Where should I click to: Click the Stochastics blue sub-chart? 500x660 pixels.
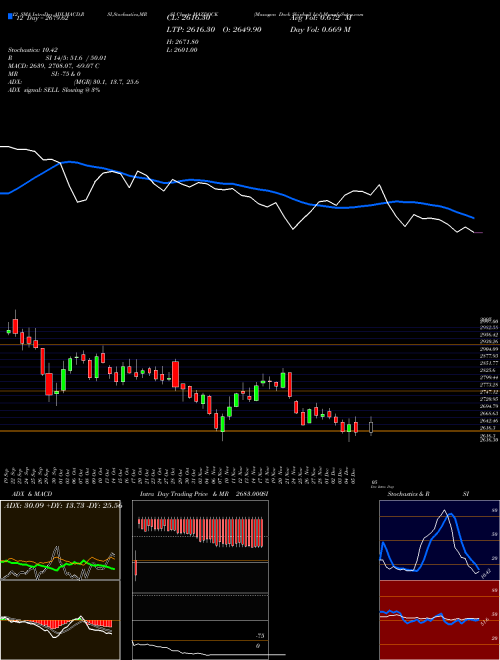(x=439, y=540)
